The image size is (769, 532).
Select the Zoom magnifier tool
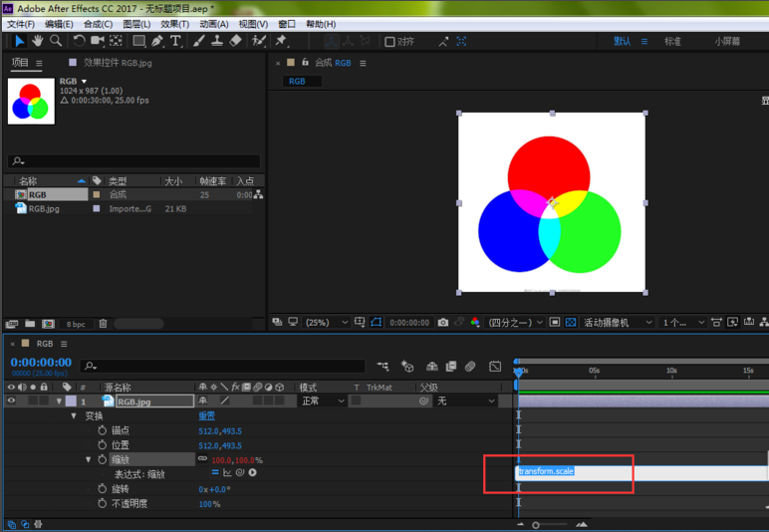[56, 41]
